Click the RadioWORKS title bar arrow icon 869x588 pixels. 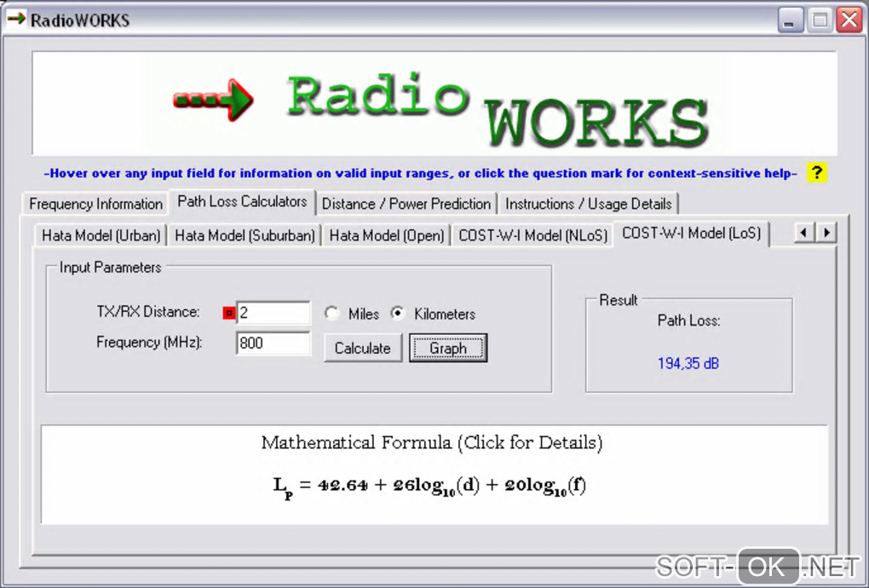16,20
